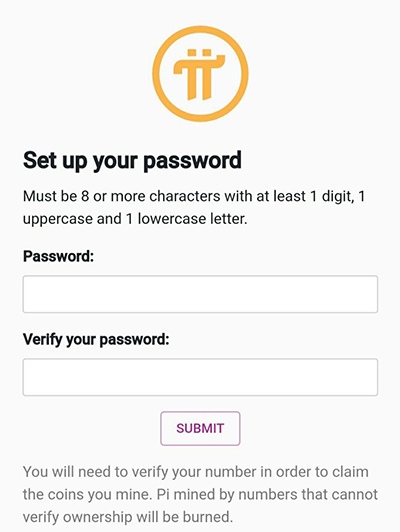Click the orange Pi Network logo

[x=200, y=74]
